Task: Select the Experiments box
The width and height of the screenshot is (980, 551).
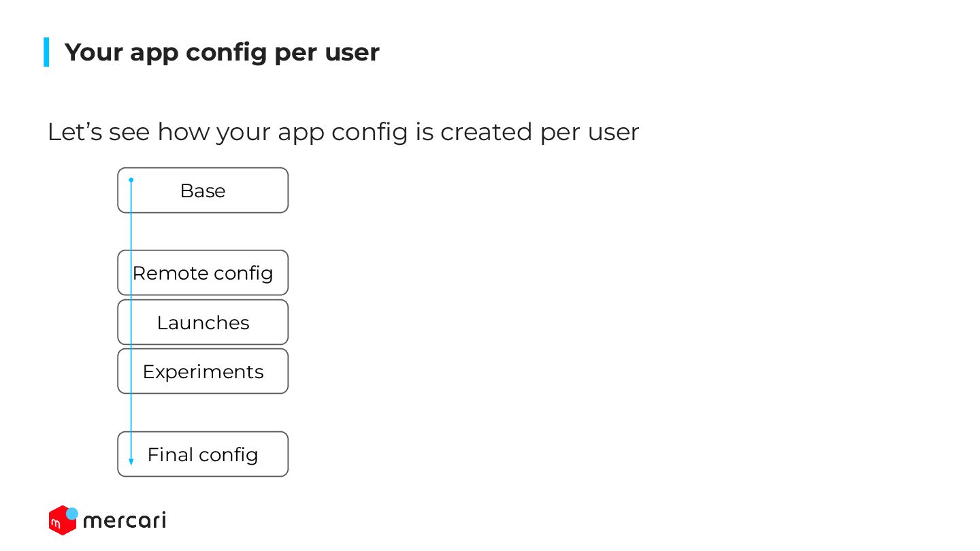Action: (203, 371)
